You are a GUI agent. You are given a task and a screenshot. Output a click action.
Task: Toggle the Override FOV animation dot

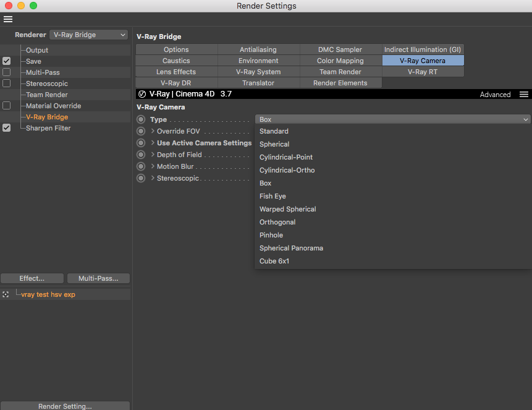[141, 131]
